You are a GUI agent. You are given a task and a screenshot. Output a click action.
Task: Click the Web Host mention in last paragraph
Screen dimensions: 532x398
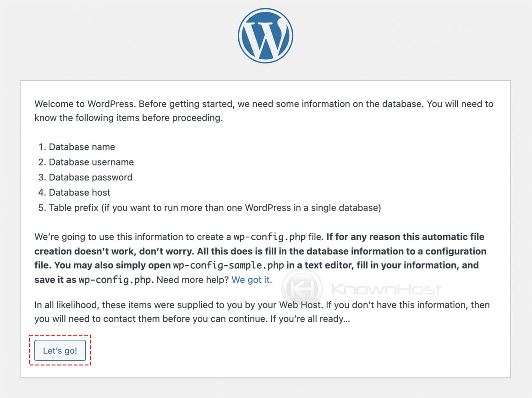[x=301, y=305]
